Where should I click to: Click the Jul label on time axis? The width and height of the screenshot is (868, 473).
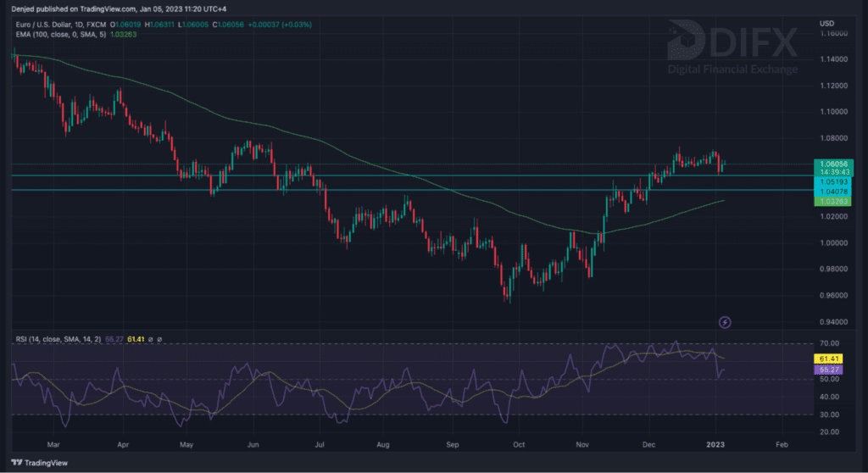(x=320, y=442)
